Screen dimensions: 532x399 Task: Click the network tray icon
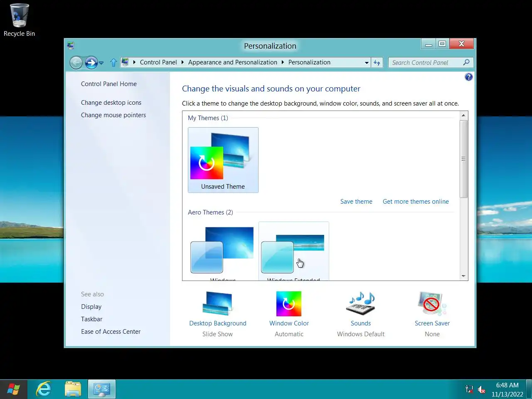point(469,389)
